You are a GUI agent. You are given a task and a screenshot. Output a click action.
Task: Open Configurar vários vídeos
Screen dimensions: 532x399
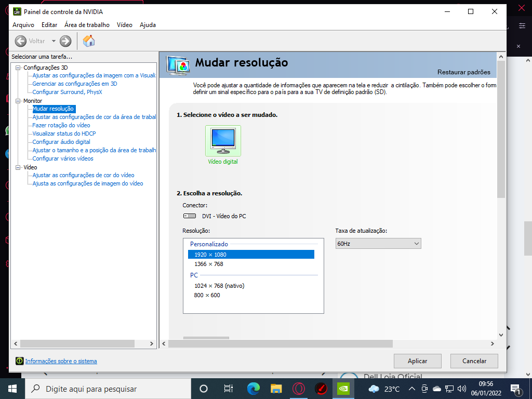point(63,158)
